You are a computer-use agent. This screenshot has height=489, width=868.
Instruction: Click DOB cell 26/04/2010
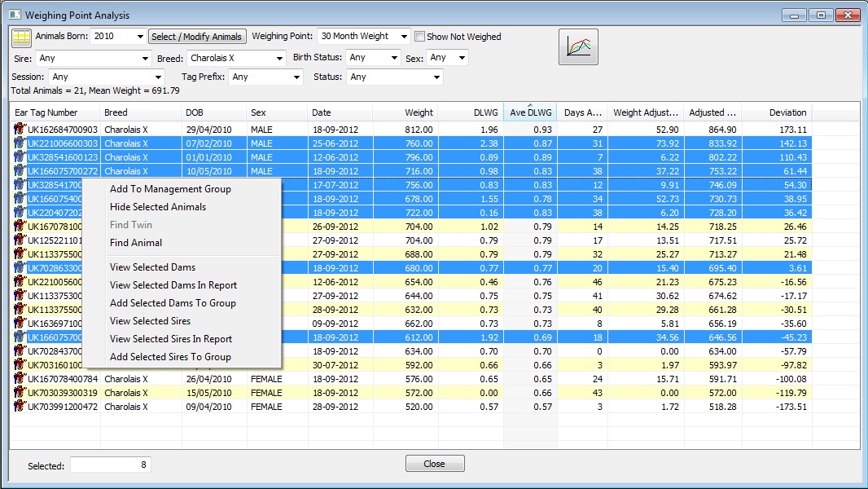click(209, 379)
